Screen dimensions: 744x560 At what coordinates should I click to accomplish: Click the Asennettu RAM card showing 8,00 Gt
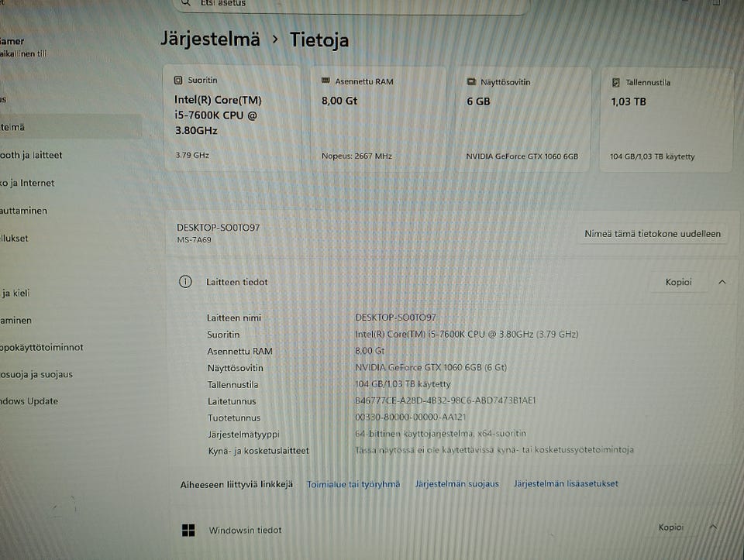click(378, 119)
